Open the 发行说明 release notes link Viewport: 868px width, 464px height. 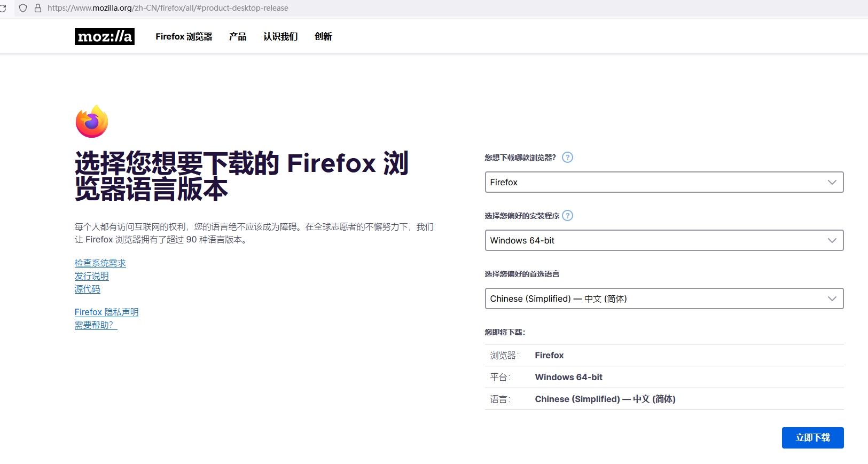click(x=92, y=276)
